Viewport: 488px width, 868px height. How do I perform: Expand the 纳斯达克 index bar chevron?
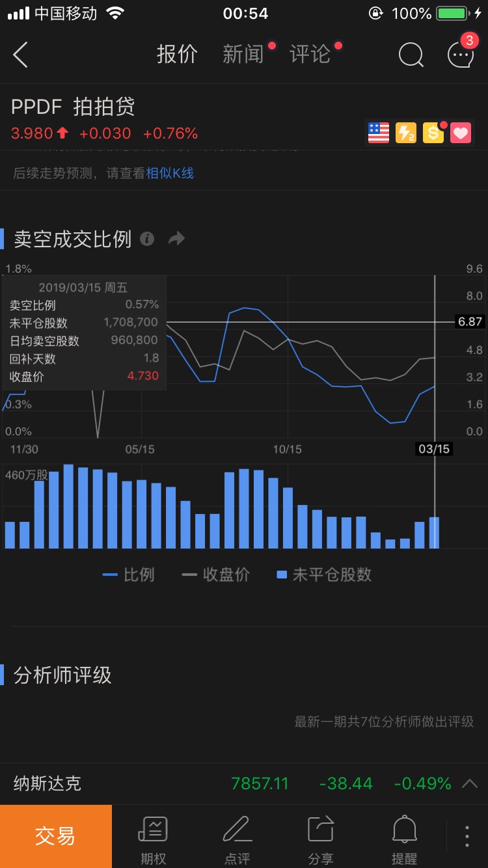coord(470,783)
